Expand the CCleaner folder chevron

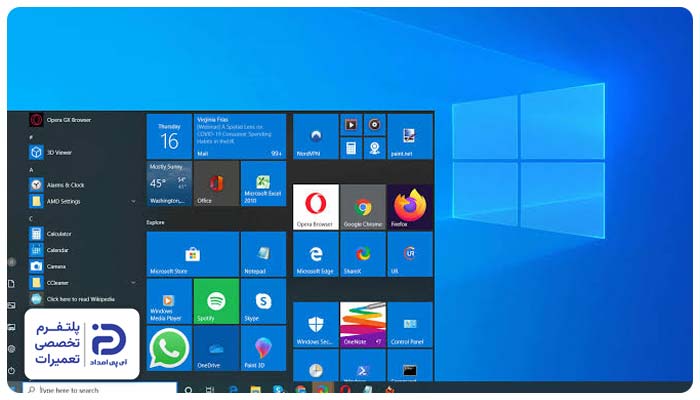(x=133, y=283)
